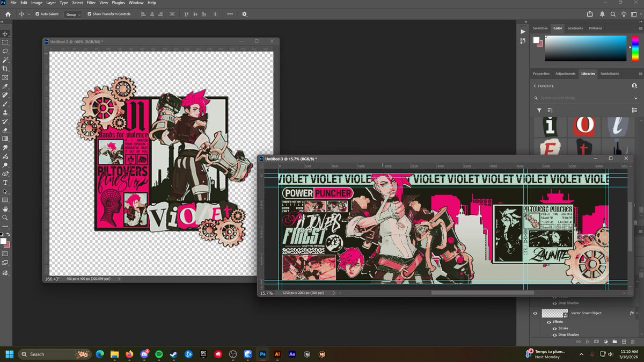The height and width of the screenshot is (362, 644).
Task: Click the filter icon in Libraries
Action: [x=539, y=110]
